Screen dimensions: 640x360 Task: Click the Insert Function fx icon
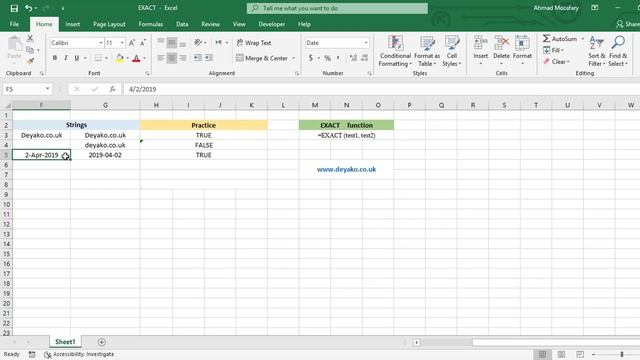[x=112, y=89]
